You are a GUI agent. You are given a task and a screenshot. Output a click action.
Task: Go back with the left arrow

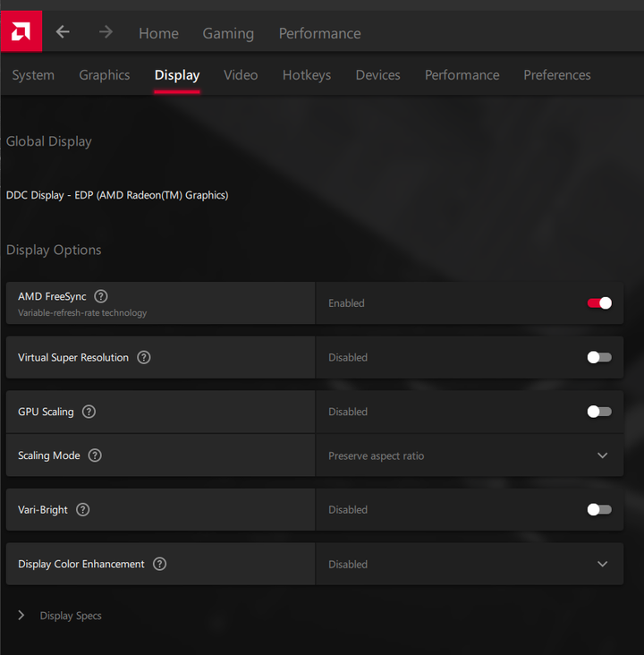(63, 31)
